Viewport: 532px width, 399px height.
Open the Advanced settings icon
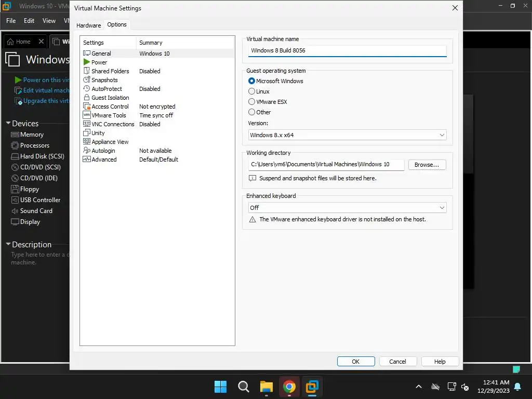point(87,159)
